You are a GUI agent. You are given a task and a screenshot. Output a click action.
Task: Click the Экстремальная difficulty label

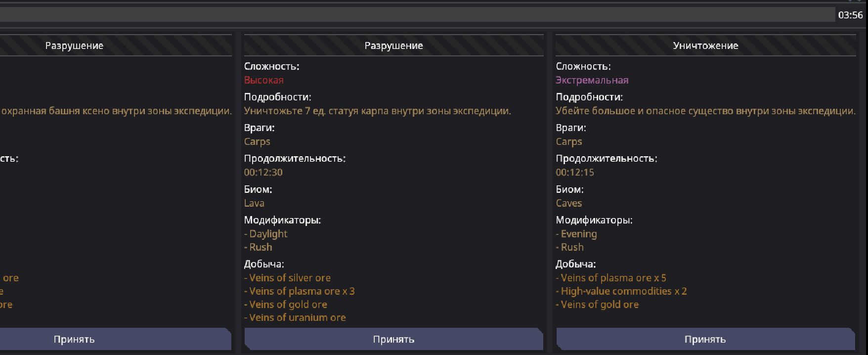coord(592,80)
